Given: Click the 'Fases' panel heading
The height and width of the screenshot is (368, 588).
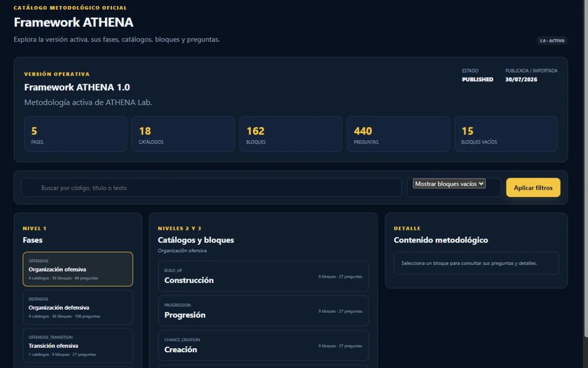Looking at the screenshot, I should tap(33, 240).
